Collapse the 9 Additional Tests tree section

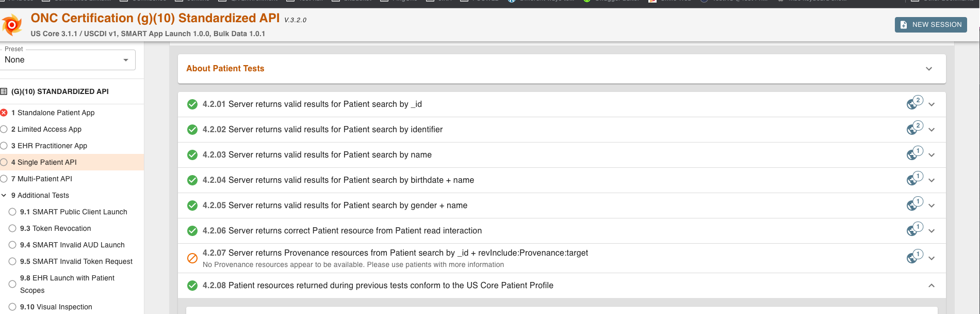coord(5,195)
